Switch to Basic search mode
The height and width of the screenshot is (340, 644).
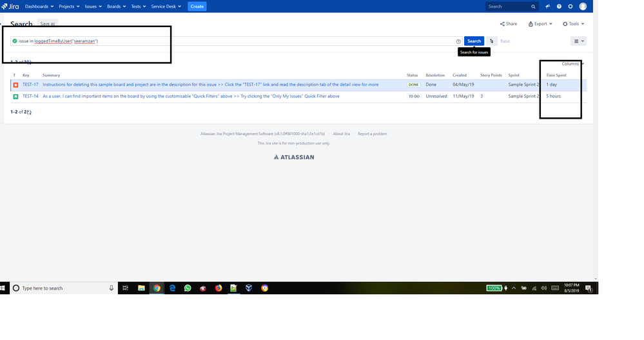(505, 41)
